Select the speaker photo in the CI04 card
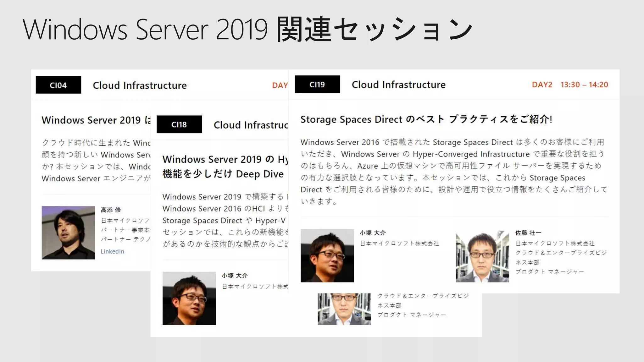 click(x=68, y=233)
